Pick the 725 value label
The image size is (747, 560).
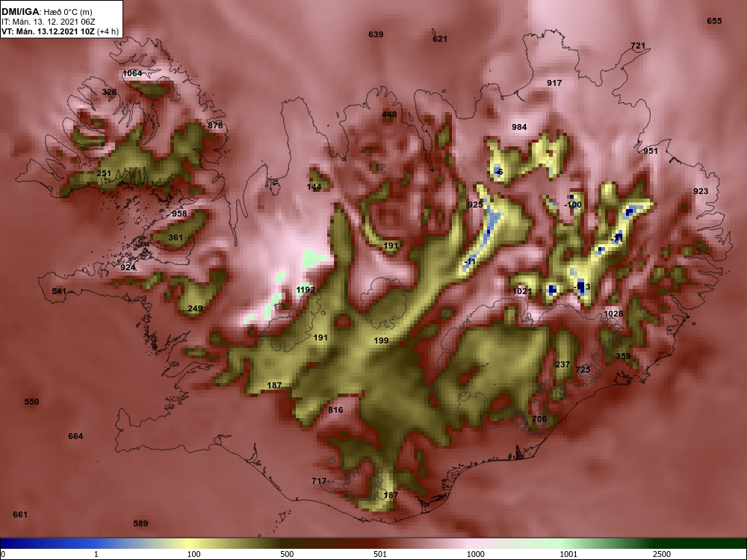(x=583, y=370)
